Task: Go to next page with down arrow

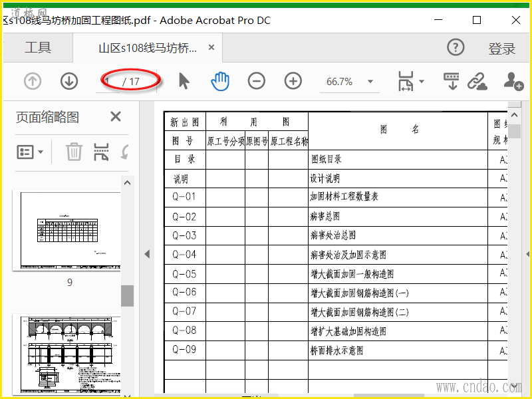Action: pos(69,81)
